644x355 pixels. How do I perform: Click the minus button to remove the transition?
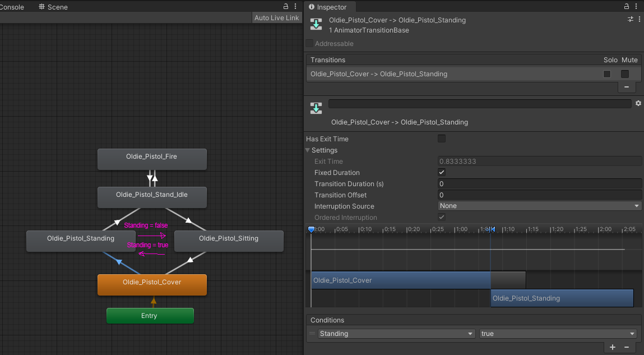point(626,87)
